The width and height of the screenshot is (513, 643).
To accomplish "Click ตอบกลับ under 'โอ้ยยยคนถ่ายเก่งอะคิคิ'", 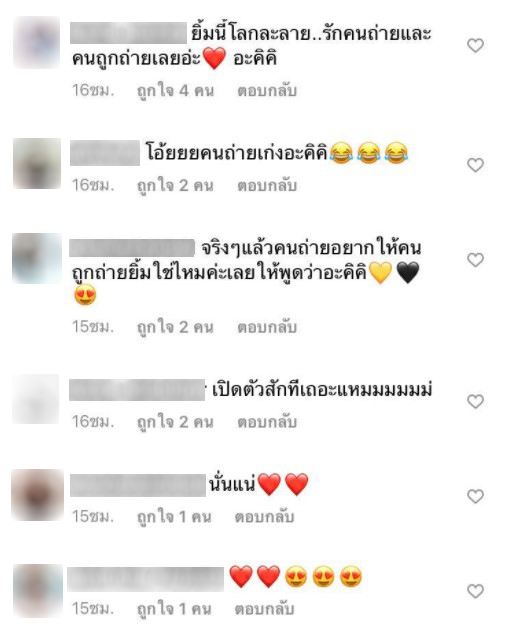I will 267,185.
